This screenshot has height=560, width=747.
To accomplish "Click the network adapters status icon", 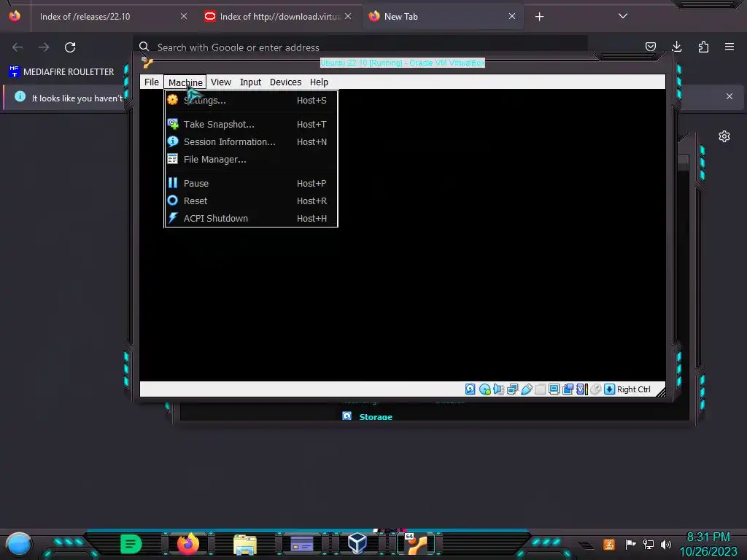I will coord(513,389).
